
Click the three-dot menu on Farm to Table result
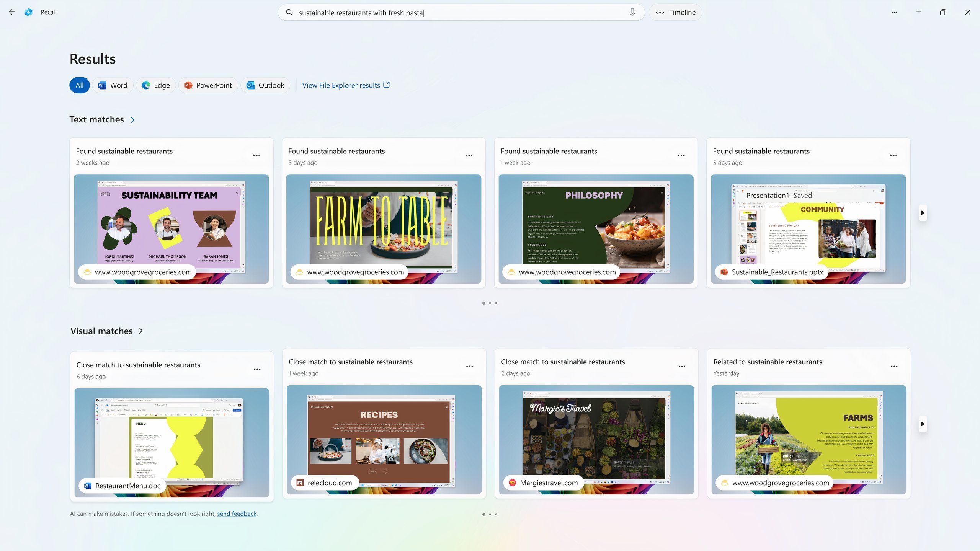[469, 155]
